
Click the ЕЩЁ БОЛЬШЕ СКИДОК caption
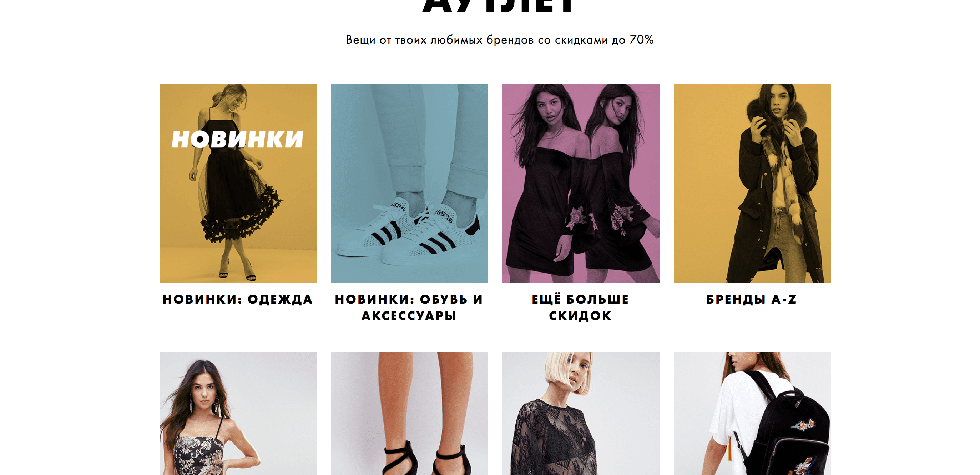tap(581, 307)
